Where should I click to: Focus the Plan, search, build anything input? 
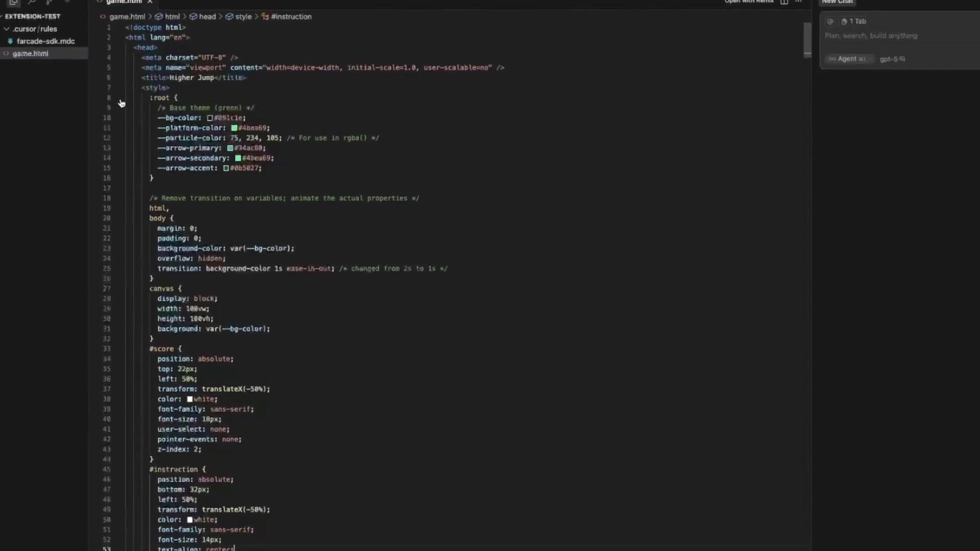(x=871, y=36)
